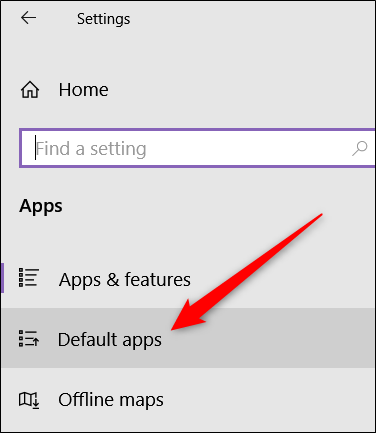Click the Apps & features list icon
Viewport: 376px width, 433px height.
pyautogui.click(x=29, y=278)
